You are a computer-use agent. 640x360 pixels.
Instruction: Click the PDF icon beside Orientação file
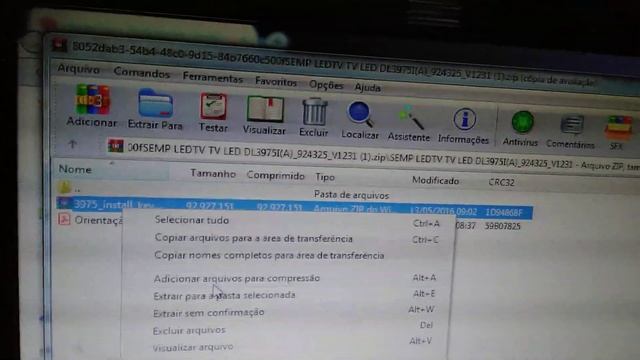pyautogui.click(x=64, y=219)
